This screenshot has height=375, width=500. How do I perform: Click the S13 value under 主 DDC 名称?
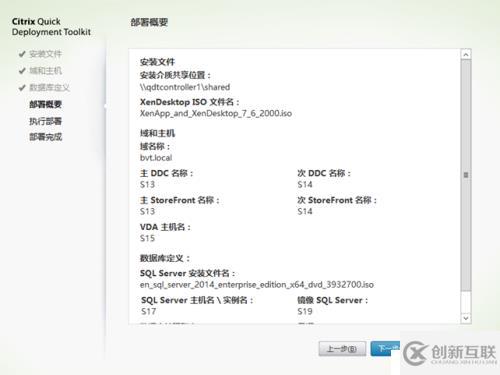point(147,184)
